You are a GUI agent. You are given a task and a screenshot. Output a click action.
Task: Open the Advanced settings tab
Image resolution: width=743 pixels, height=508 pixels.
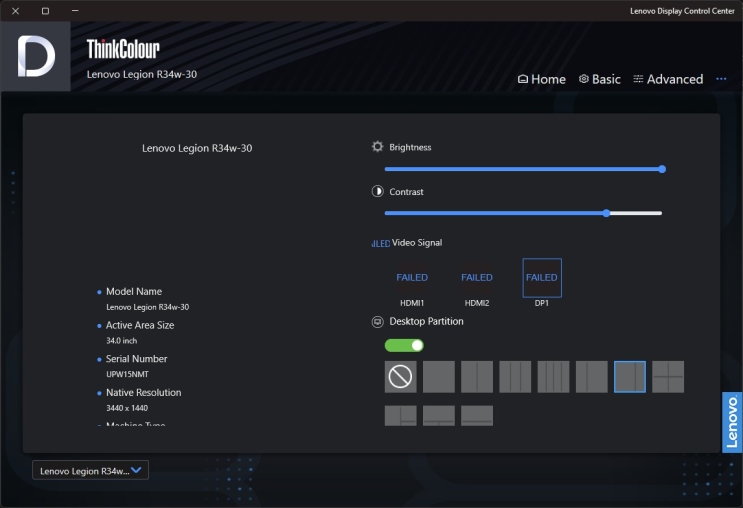tap(668, 79)
